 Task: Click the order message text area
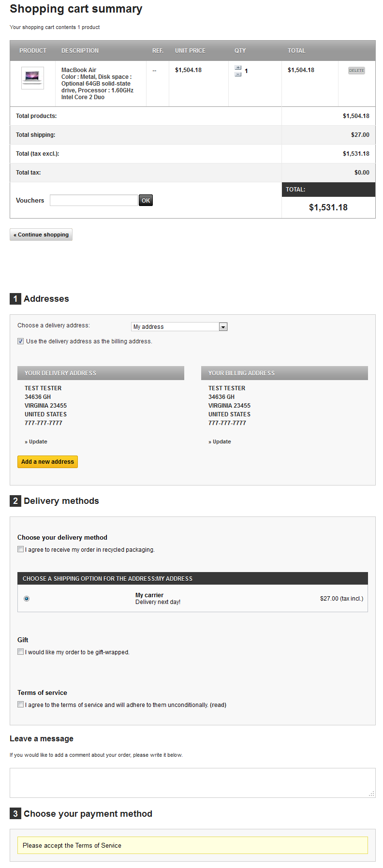coord(192,782)
